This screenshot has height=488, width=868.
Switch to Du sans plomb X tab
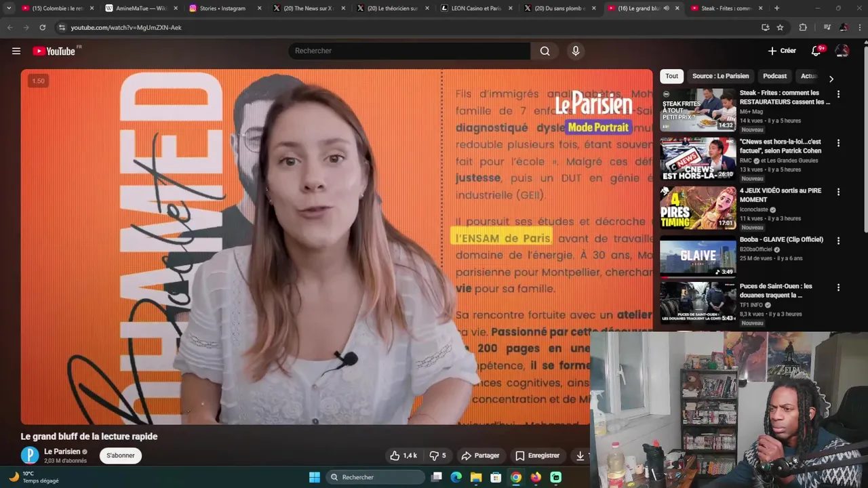coord(561,8)
